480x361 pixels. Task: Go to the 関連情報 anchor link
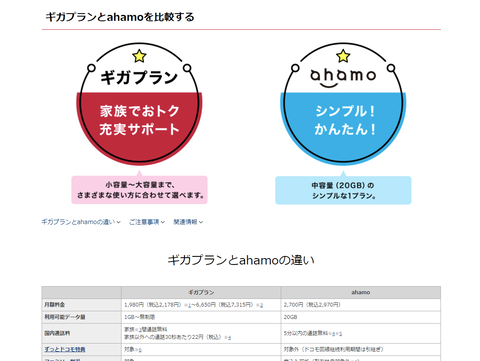[x=188, y=222]
